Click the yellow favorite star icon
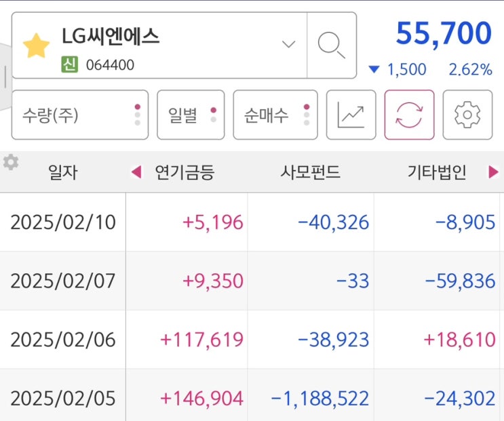Screen dimensions: 504x421 click(36, 45)
